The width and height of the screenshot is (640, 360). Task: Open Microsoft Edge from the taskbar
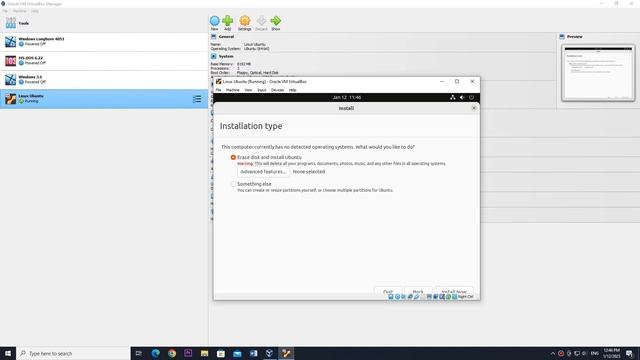[x=156, y=353]
